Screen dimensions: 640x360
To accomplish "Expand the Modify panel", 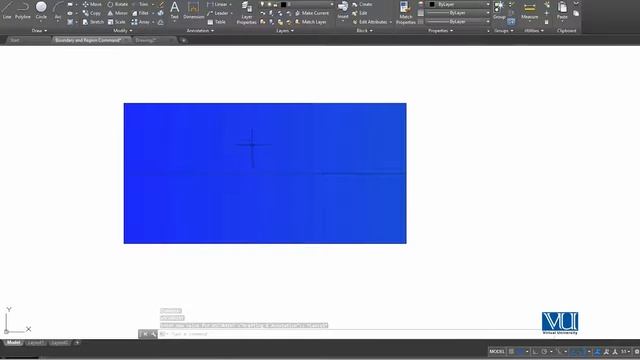I will pyautogui.click(x=122, y=31).
